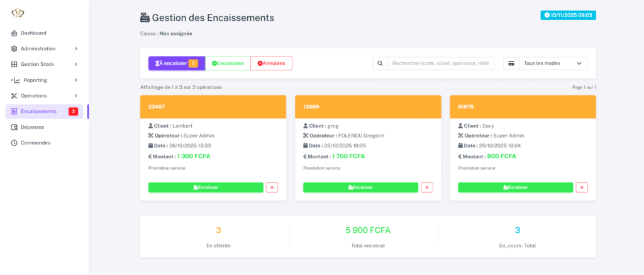Click the Administration gear icon
The image size is (644, 275).
point(14,49)
